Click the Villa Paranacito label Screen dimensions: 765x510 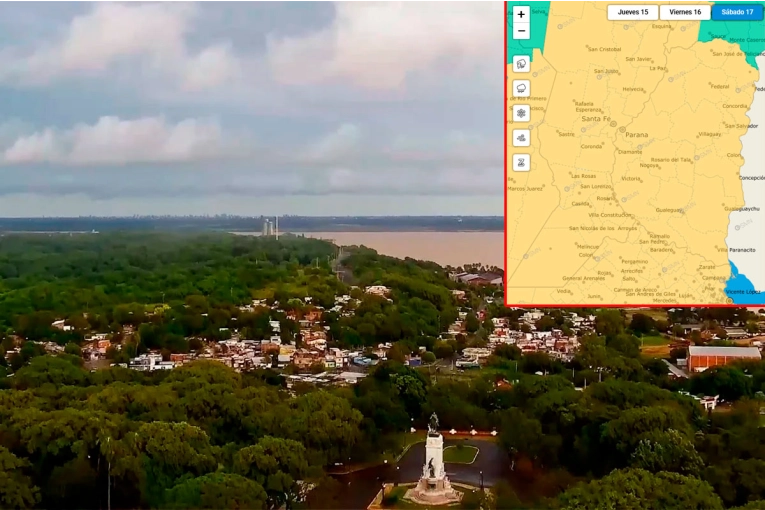pos(736,250)
